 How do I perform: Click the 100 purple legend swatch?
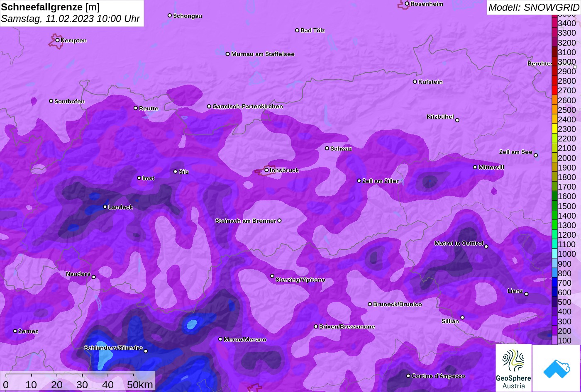point(554,341)
